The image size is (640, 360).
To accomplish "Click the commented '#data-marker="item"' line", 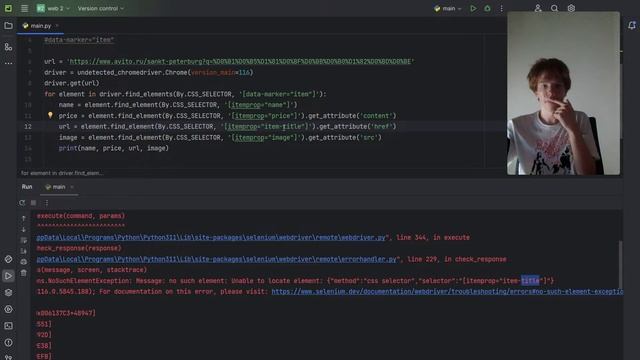I will click(x=79, y=40).
